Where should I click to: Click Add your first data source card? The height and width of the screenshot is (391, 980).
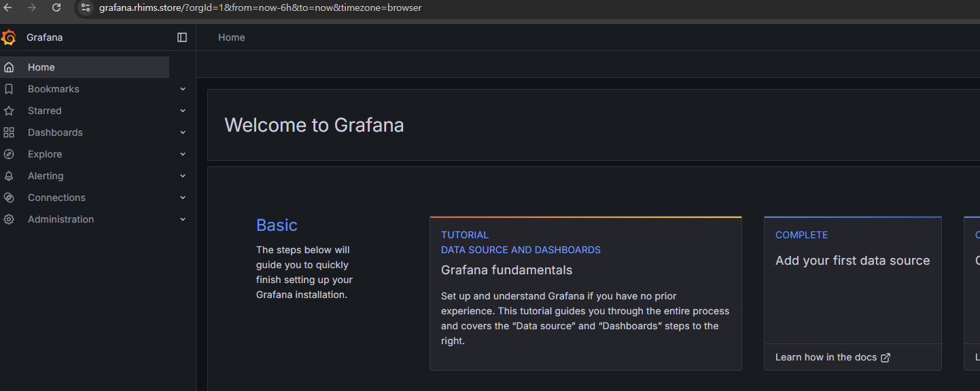853,293
